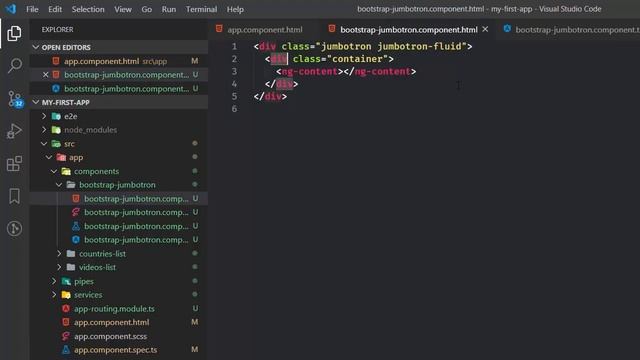Close bootstrap-jumbotron HTML in Open Editors
The image size is (640, 360).
[x=45, y=75]
